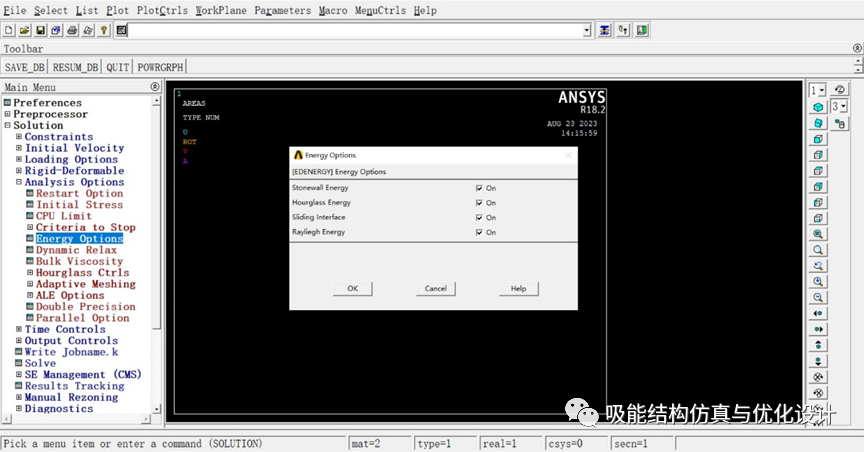Click the Reset Picking icon

pos(623,30)
